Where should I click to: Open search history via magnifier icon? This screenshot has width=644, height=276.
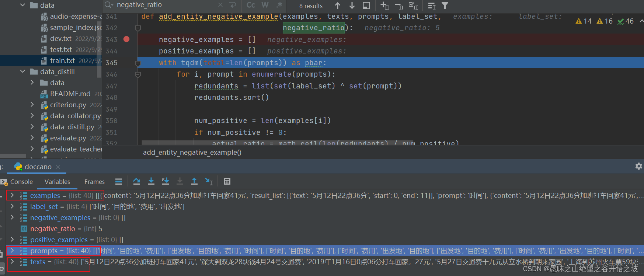(109, 5)
